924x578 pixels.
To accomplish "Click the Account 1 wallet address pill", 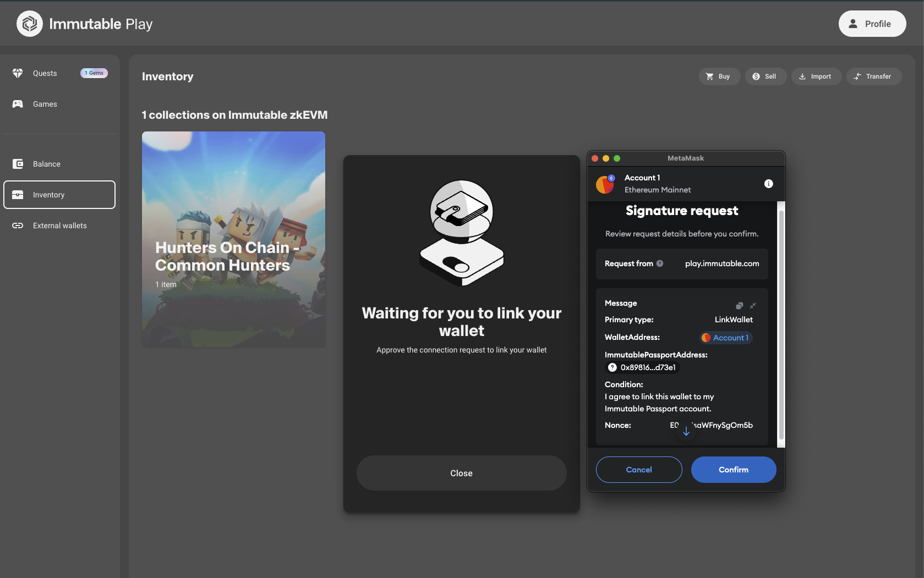I will click(726, 338).
